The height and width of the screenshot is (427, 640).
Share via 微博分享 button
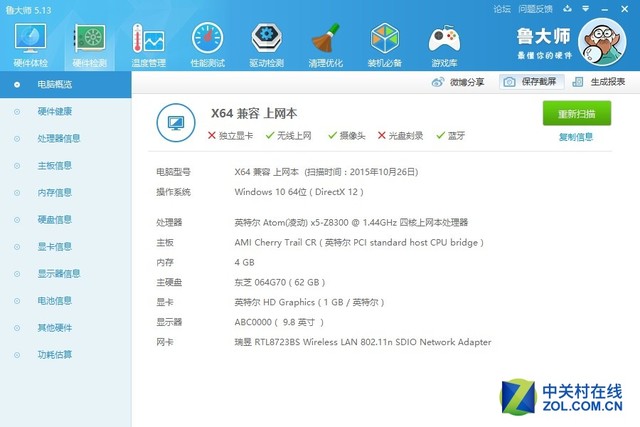pyautogui.click(x=460, y=82)
